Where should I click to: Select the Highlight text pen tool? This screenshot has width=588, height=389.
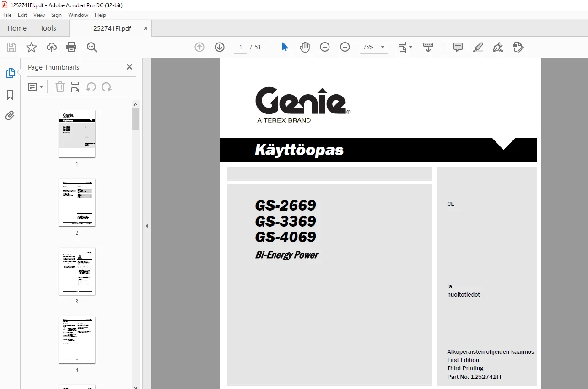point(478,47)
